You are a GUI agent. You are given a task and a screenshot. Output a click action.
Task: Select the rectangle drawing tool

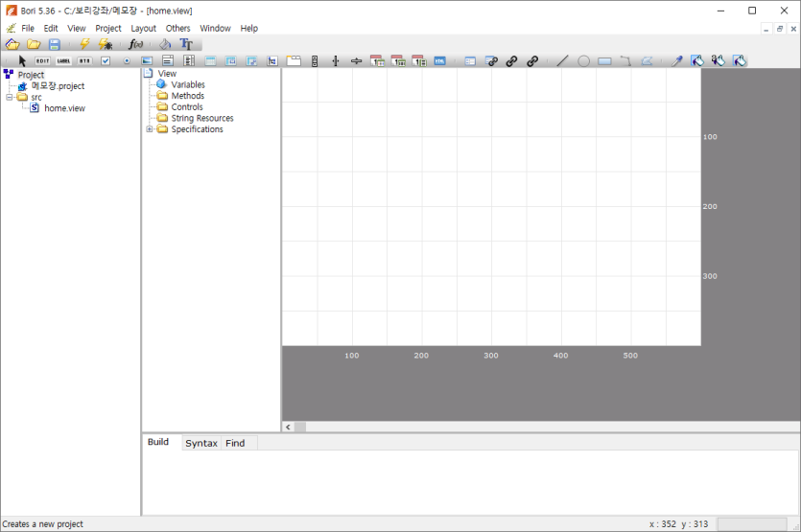click(x=605, y=61)
